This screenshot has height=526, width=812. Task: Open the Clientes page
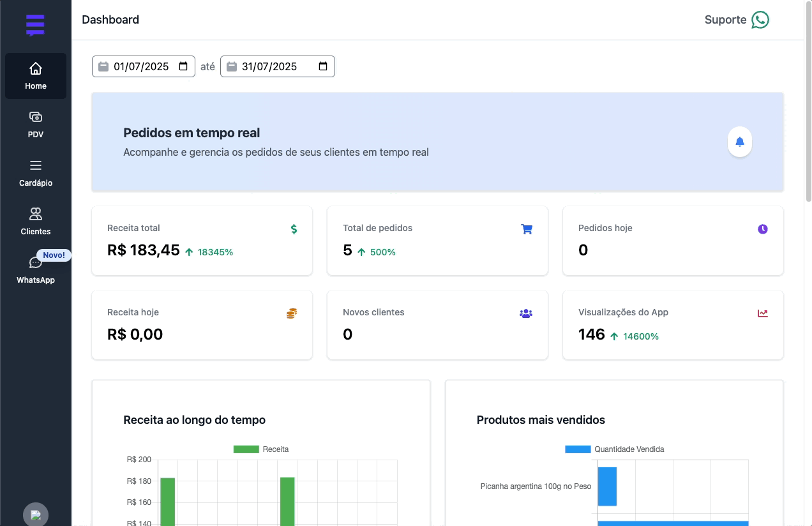pos(36,222)
